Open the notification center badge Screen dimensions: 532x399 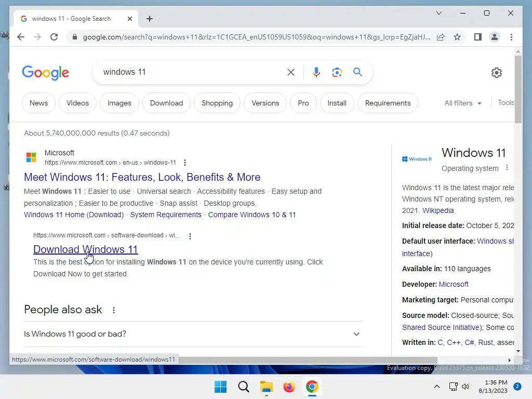click(x=517, y=387)
